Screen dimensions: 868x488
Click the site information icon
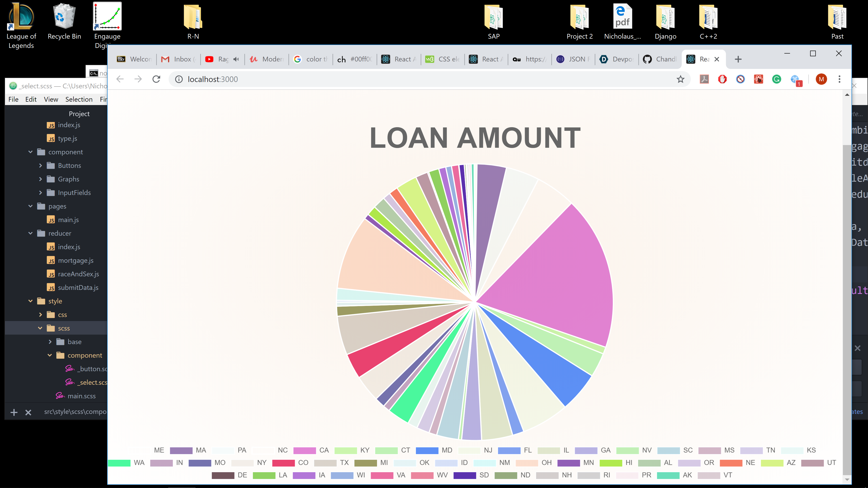pos(179,79)
